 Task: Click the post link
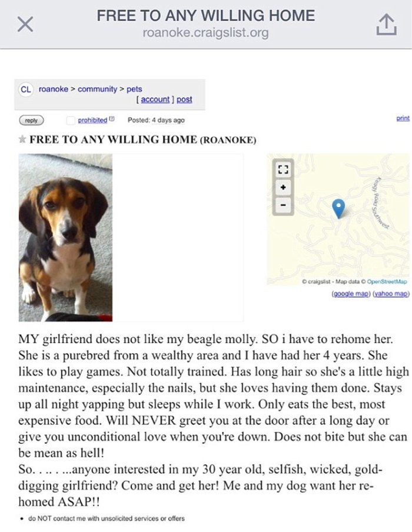click(x=184, y=99)
